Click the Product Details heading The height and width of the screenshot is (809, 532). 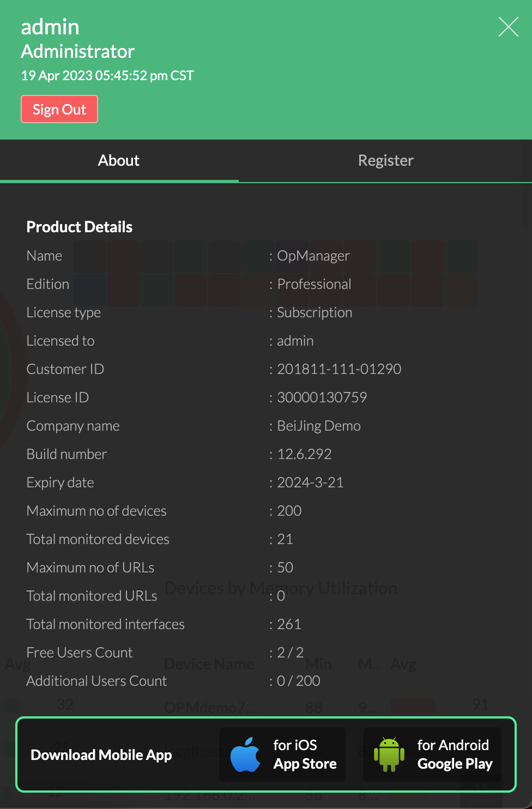click(80, 227)
